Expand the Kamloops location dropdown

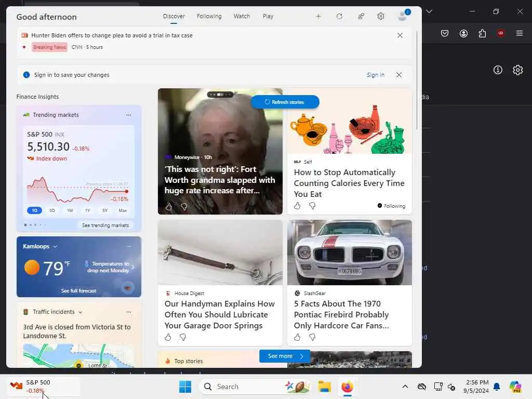(x=55, y=247)
